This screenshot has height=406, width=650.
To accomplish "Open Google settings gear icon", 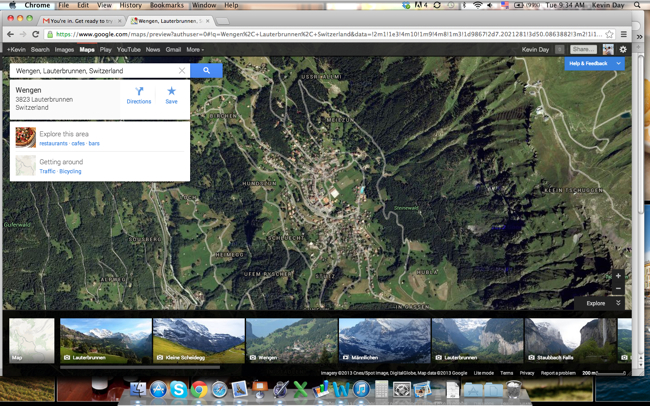I will pos(623,49).
